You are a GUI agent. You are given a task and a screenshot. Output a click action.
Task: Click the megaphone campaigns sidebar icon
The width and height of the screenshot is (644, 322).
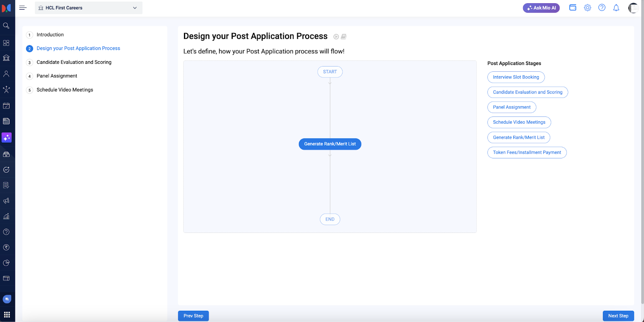(6, 201)
